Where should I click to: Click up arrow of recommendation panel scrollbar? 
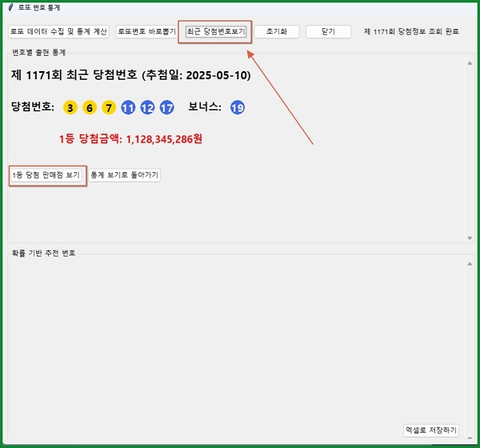coord(470,264)
